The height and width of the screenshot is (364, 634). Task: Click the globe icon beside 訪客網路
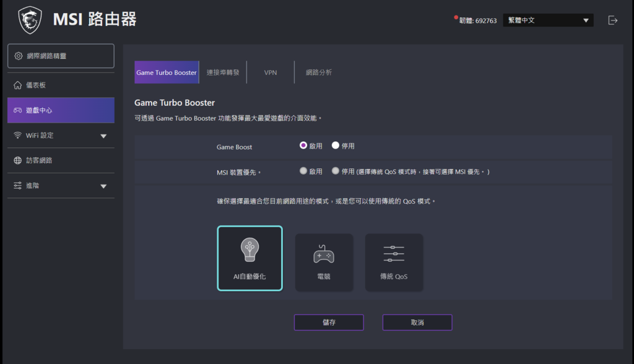coord(18,160)
